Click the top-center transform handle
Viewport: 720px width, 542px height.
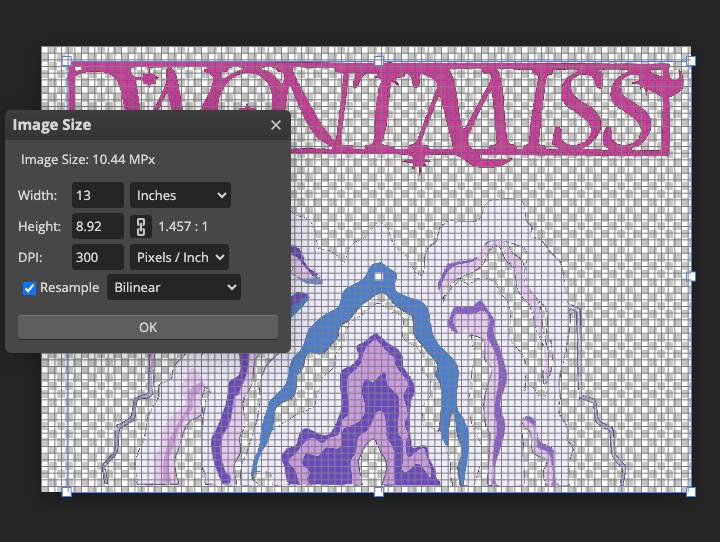378,61
